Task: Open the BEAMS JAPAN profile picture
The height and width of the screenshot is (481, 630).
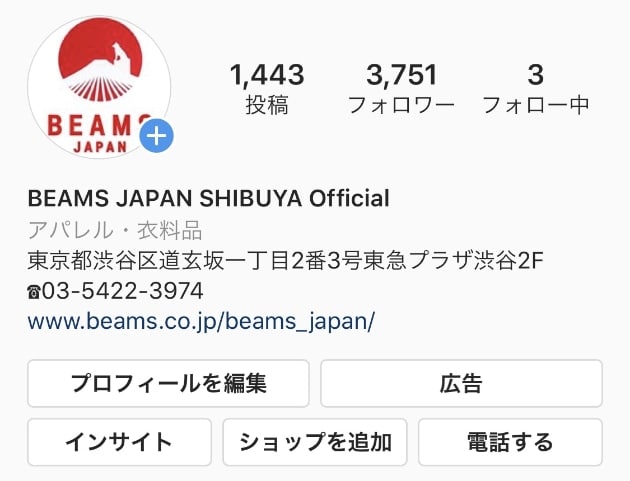Action: pos(99,87)
